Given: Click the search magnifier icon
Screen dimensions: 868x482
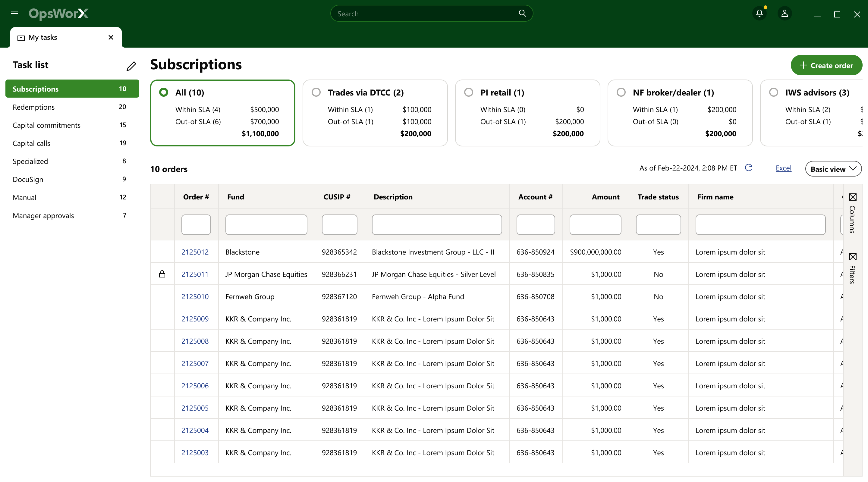Looking at the screenshot, I should pos(522,14).
